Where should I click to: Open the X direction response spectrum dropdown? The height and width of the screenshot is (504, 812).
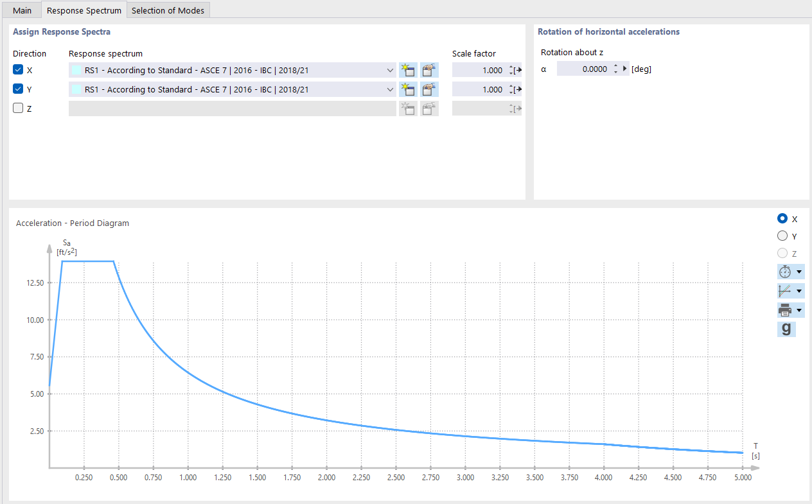[x=390, y=69]
